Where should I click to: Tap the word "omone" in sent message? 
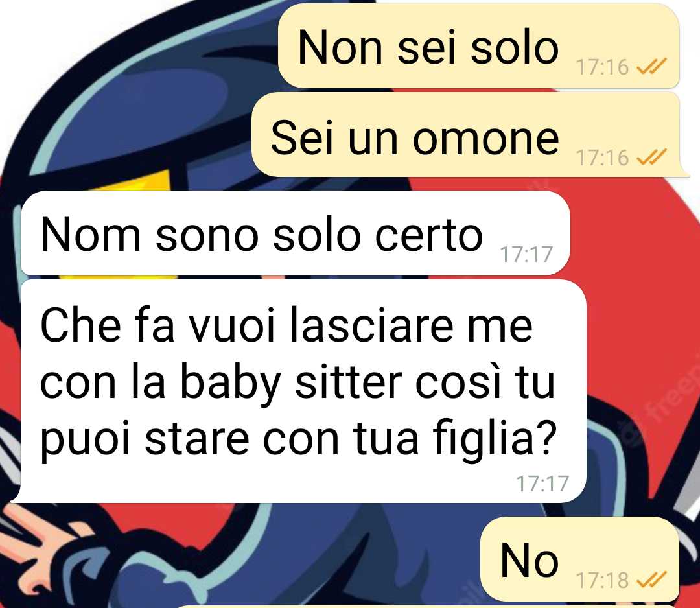point(485,139)
